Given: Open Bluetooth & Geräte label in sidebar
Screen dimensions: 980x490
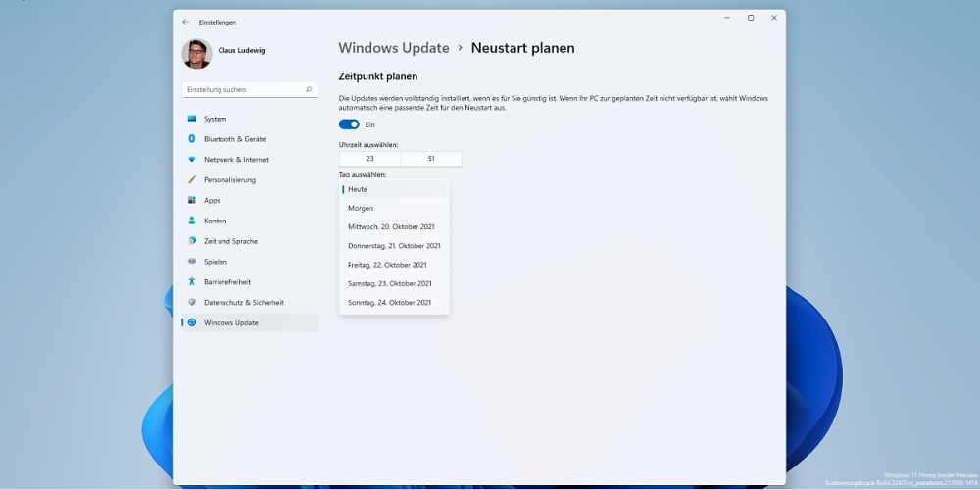Looking at the screenshot, I should (x=234, y=139).
